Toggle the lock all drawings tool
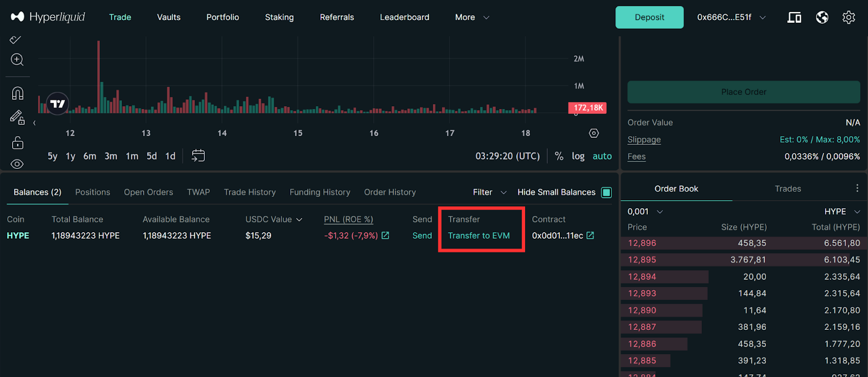 [x=17, y=143]
